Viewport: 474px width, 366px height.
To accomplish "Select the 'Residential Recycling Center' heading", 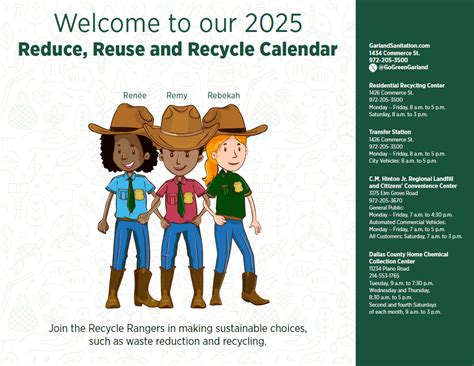I will (x=407, y=85).
